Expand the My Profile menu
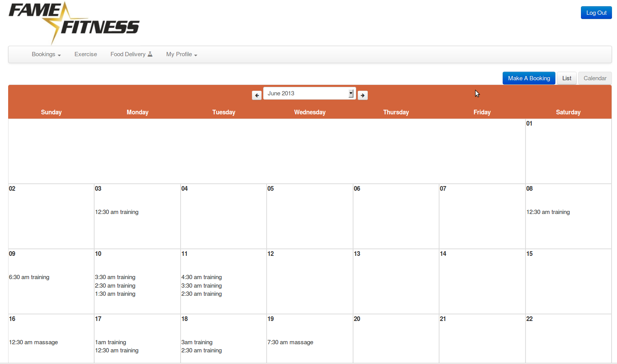 point(181,54)
